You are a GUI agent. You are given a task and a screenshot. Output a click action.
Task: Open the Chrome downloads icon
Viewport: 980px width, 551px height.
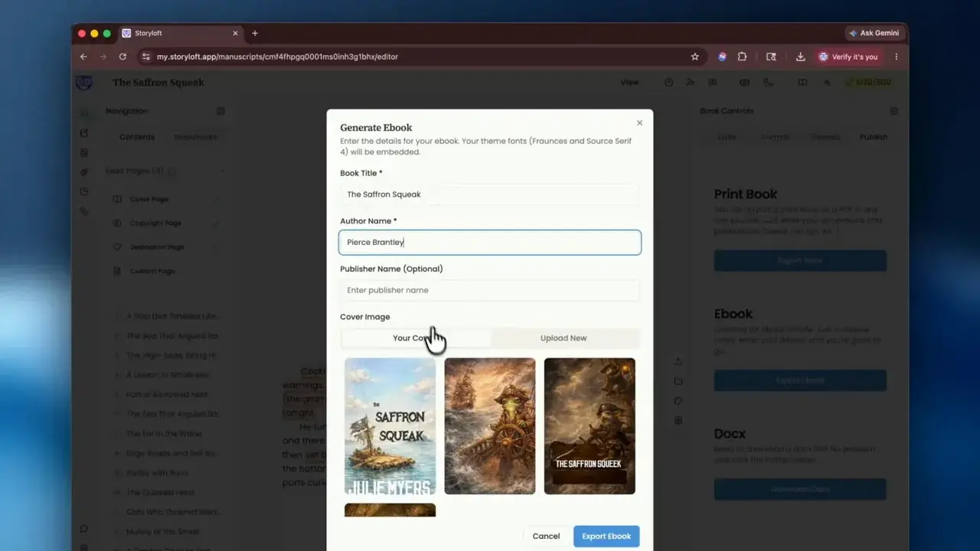(x=800, y=57)
